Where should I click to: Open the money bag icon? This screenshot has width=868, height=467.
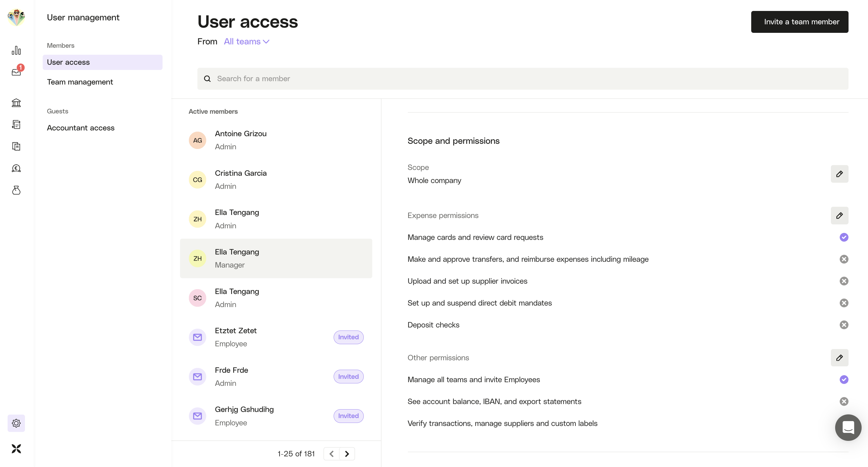point(16,190)
